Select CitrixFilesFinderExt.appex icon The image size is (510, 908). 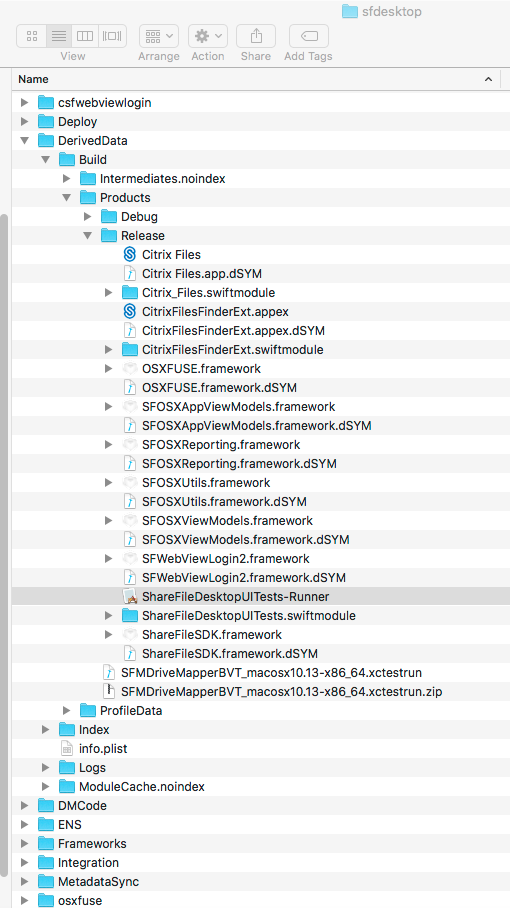(x=130, y=312)
